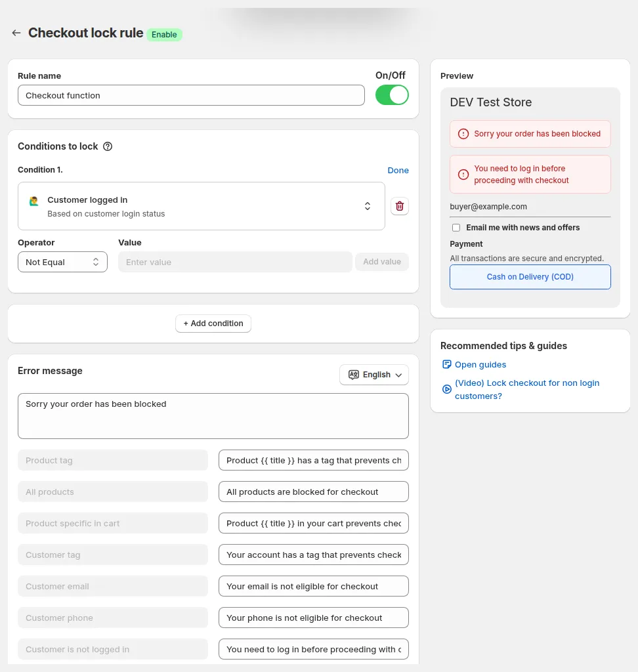
Task: Click the disabled Customer email label field
Action: (113, 586)
